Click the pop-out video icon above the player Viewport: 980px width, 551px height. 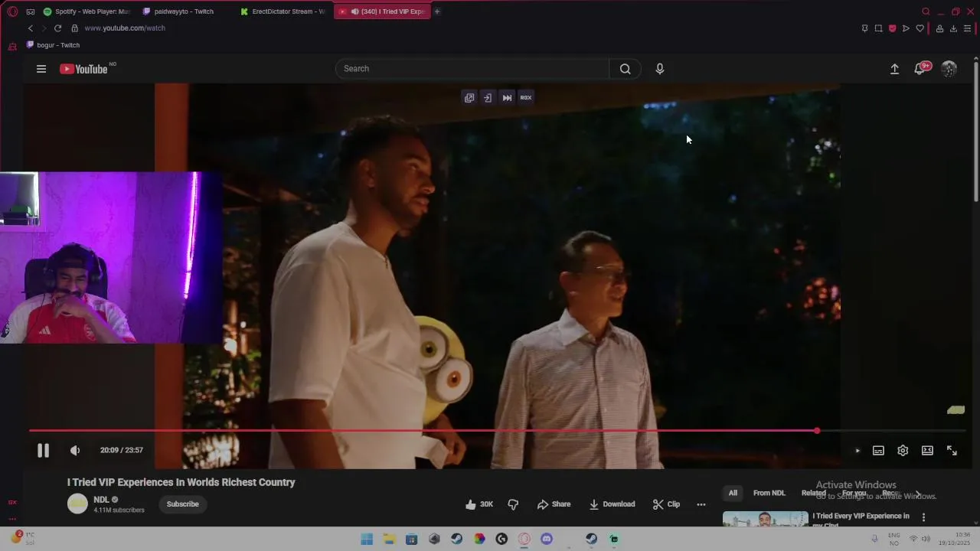tap(469, 97)
